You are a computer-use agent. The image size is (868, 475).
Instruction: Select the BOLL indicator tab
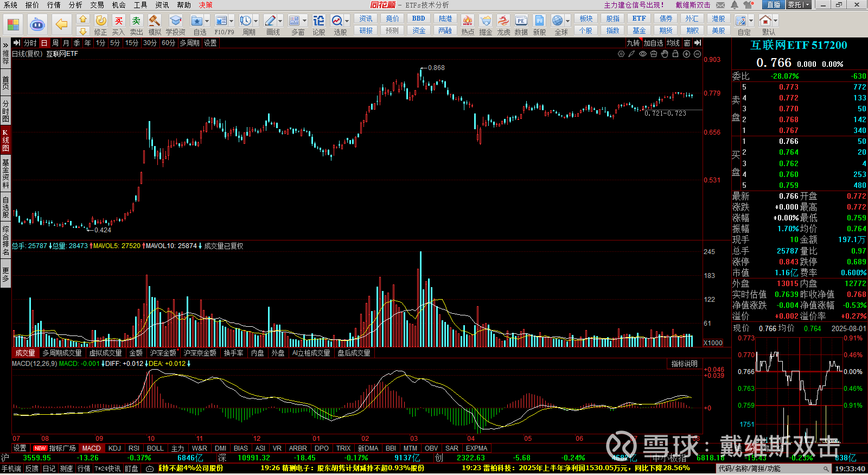click(x=155, y=448)
